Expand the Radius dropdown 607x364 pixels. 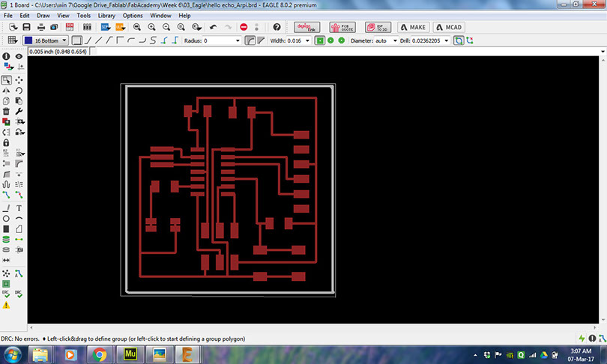click(x=238, y=40)
